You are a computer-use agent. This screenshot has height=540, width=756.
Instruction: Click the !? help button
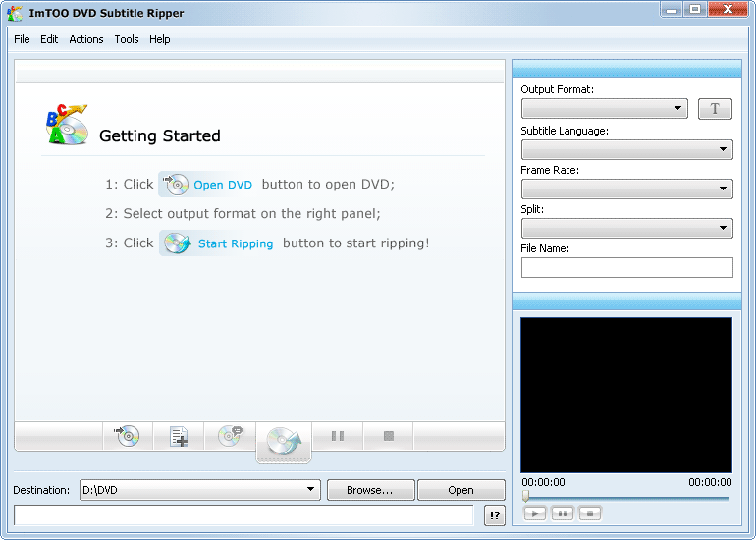click(x=495, y=514)
